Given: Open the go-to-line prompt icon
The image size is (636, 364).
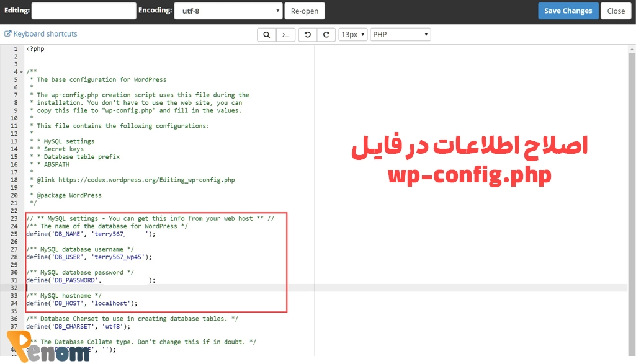Looking at the screenshot, I should [x=285, y=35].
